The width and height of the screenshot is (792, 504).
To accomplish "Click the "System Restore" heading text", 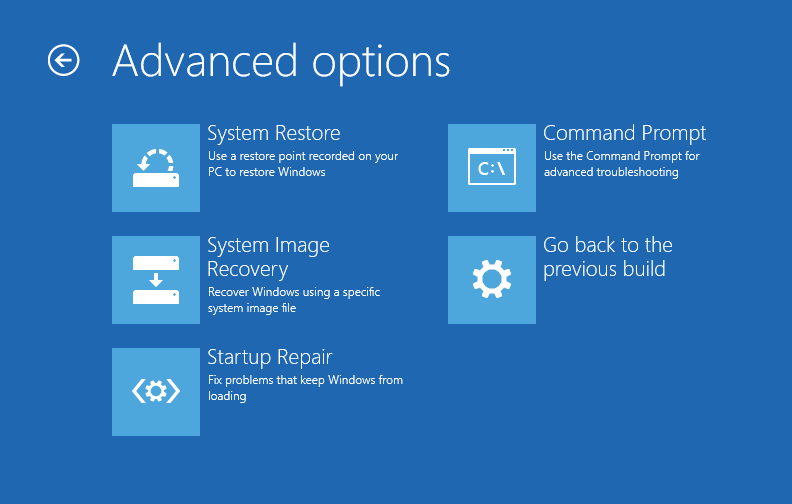I will 274,133.
